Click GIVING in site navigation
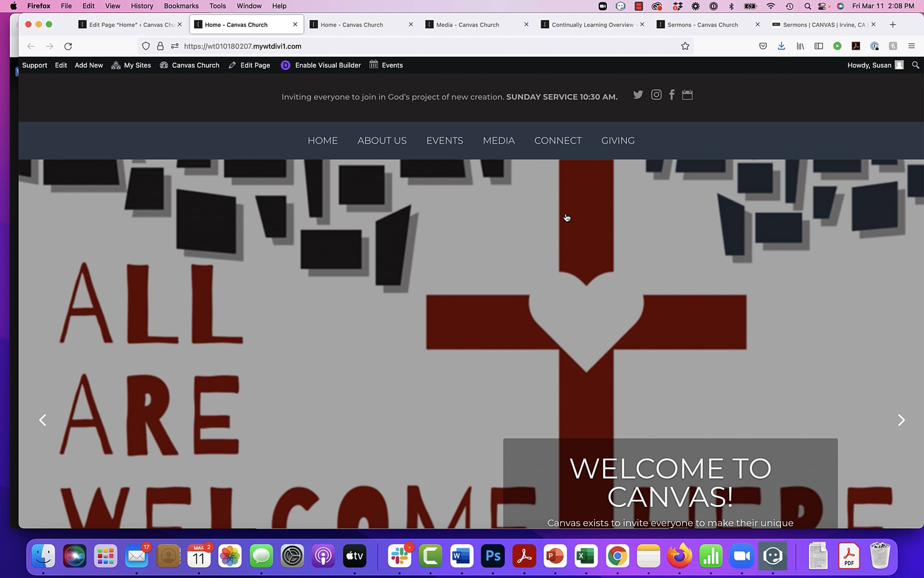This screenshot has height=578, width=924. coord(618,141)
